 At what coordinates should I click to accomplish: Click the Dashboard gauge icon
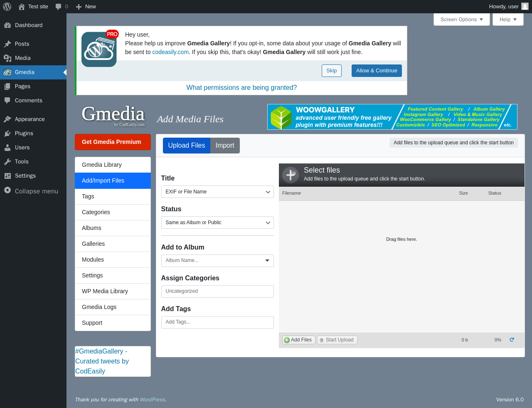click(x=7, y=25)
